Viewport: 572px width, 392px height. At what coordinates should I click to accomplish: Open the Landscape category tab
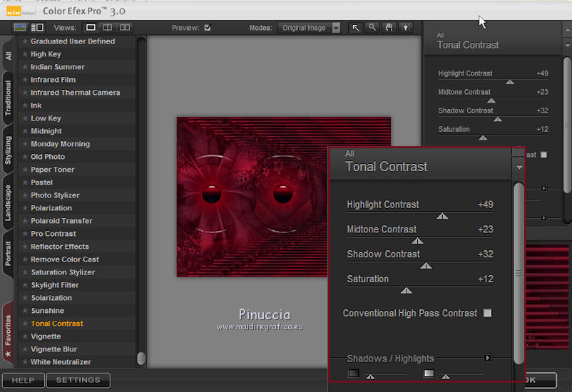click(8, 203)
